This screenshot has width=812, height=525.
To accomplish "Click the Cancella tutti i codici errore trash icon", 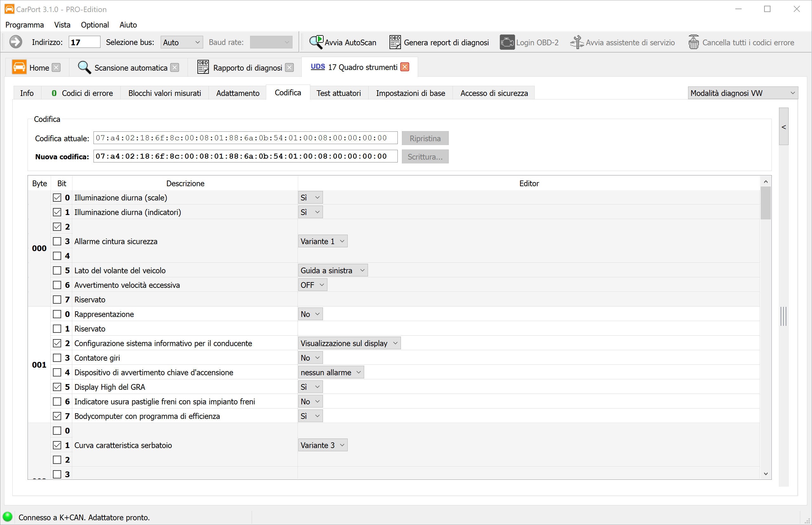I will pos(693,42).
